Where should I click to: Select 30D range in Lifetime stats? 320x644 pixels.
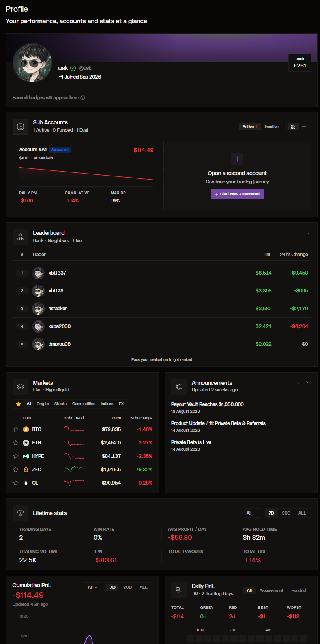click(x=286, y=513)
